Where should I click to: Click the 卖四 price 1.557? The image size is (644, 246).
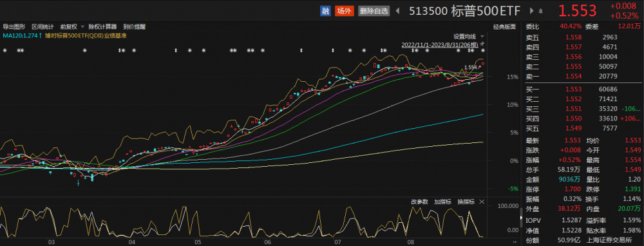coord(573,47)
